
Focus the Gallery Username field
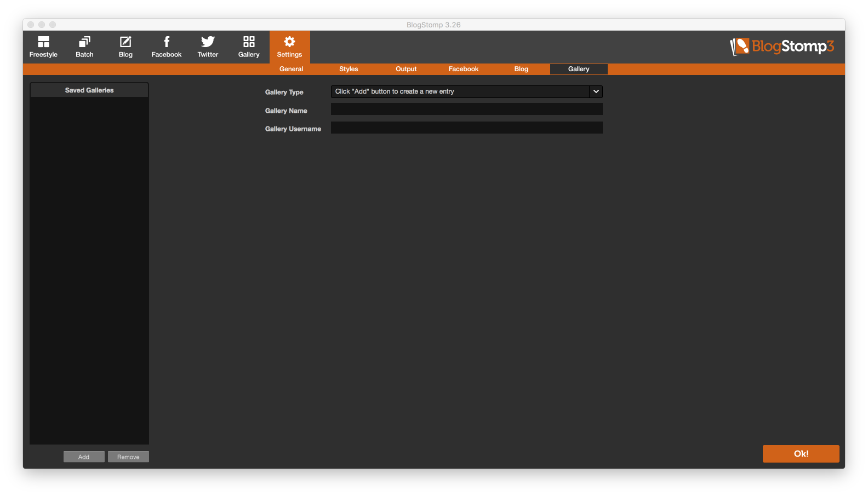tap(466, 128)
